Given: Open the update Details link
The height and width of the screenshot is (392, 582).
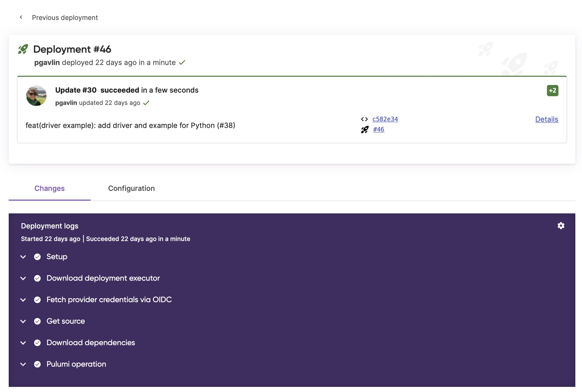Looking at the screenshot, I should [547, 119].
